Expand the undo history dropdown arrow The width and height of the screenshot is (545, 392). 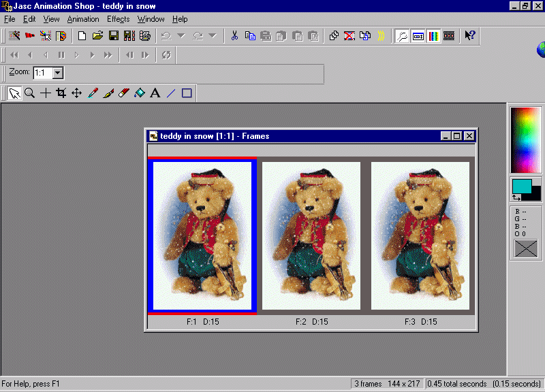tap(181, 36)
